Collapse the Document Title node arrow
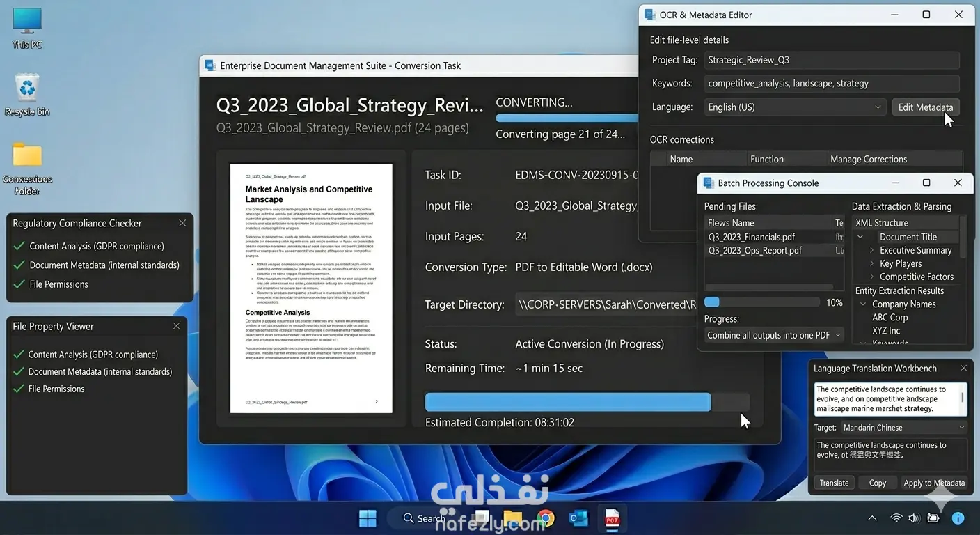 [x=861, y=237]
